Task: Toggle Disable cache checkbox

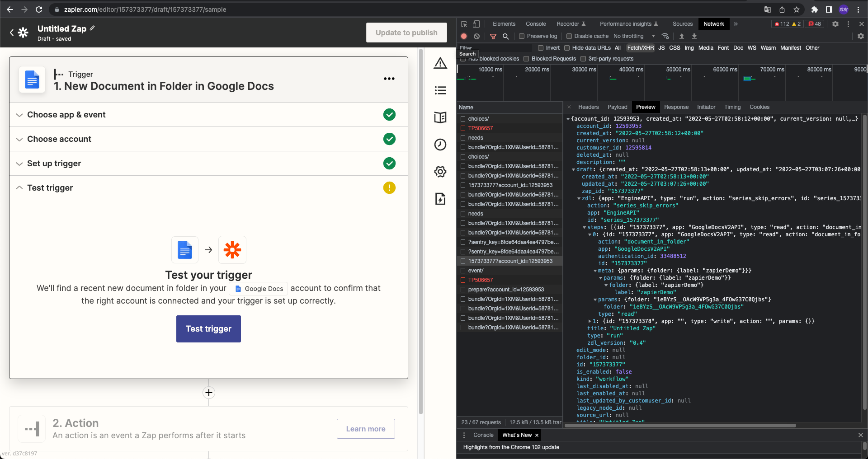Action: click(x=569, y=36)
